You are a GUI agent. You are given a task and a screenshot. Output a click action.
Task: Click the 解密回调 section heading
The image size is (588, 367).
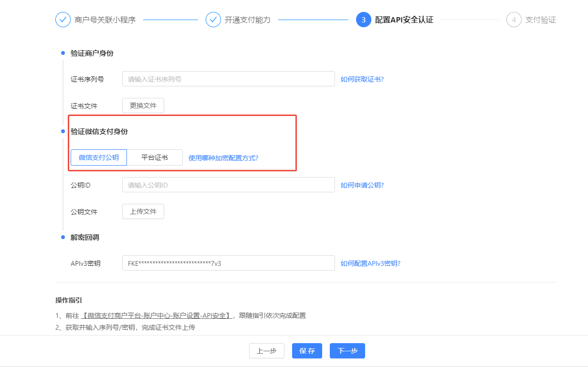85,237
